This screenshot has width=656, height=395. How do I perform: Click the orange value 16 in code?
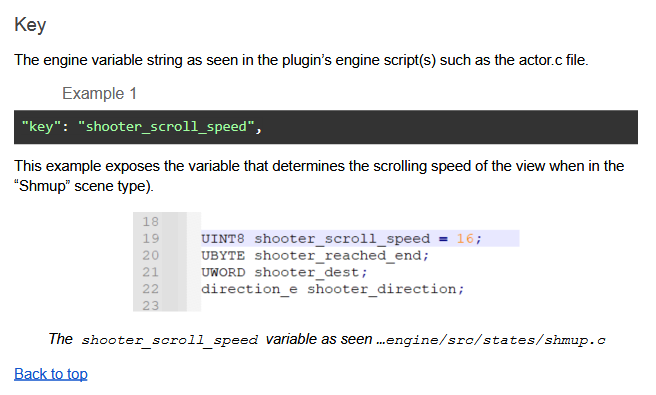tap(465, 239)
